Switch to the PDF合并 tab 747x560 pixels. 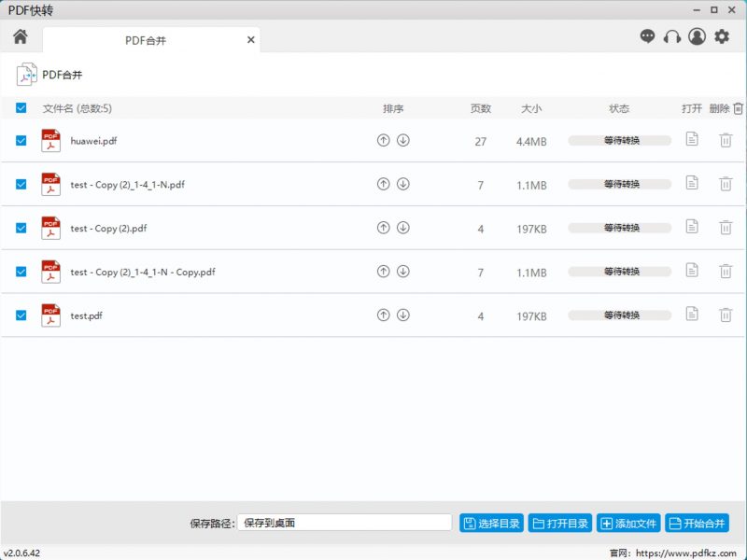(x=146, y=40)
